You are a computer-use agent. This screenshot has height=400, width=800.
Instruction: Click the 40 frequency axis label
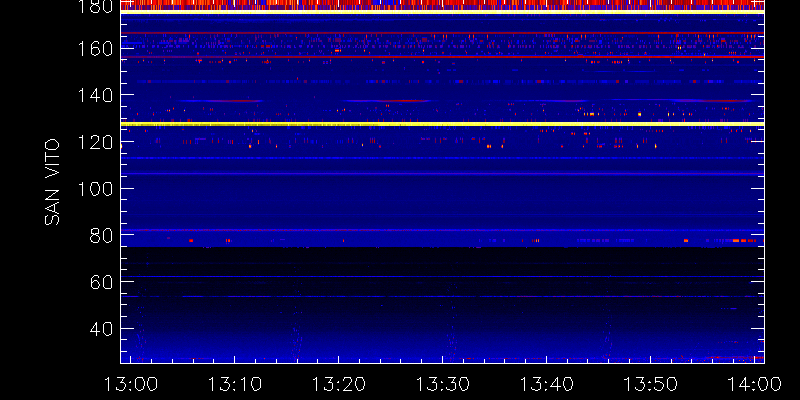click(101, 329)
